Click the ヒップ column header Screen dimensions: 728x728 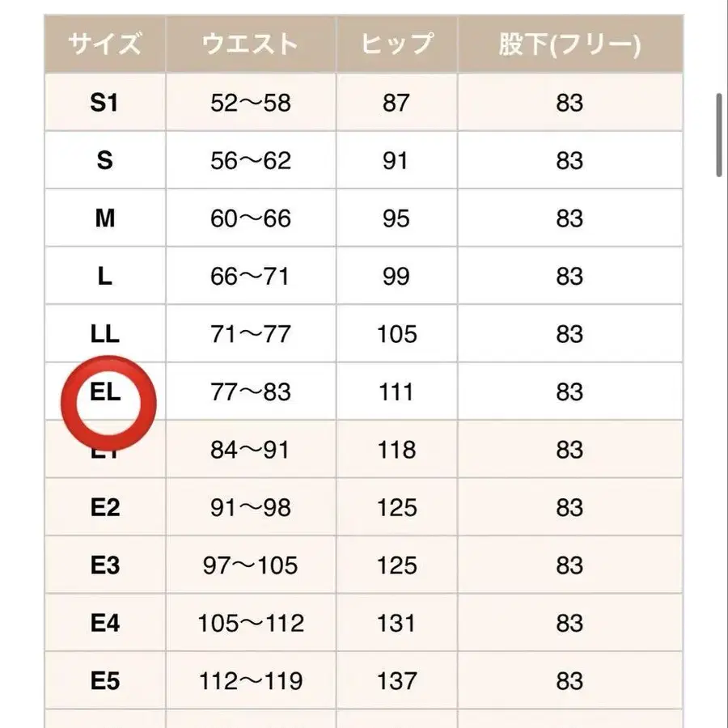(396, 44)
